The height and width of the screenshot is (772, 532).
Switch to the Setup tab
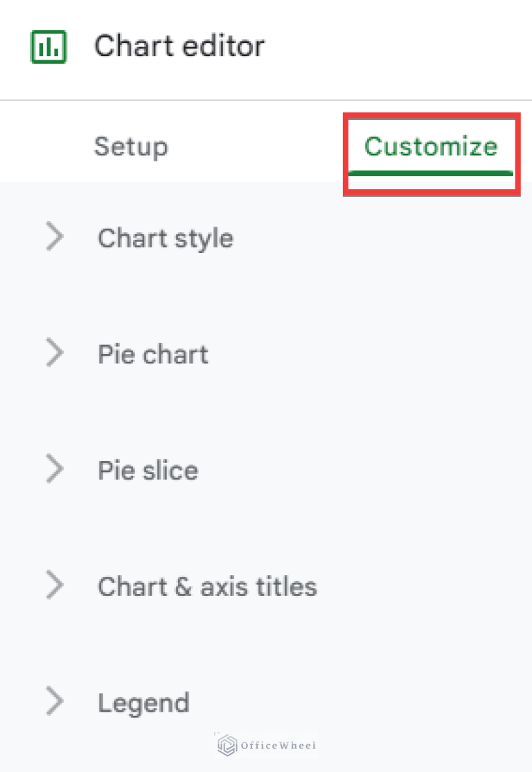[131, 146]
